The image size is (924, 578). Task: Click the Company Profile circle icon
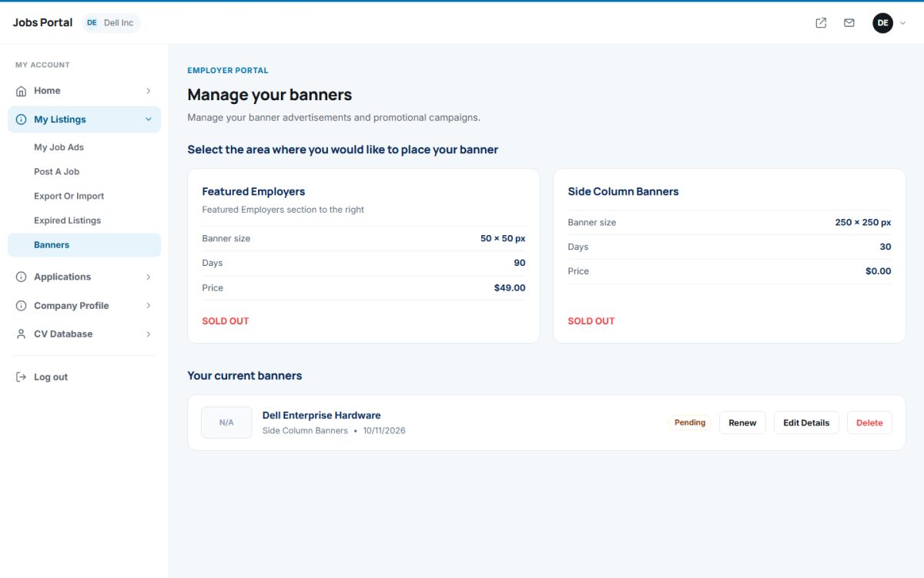pos(21,306)
